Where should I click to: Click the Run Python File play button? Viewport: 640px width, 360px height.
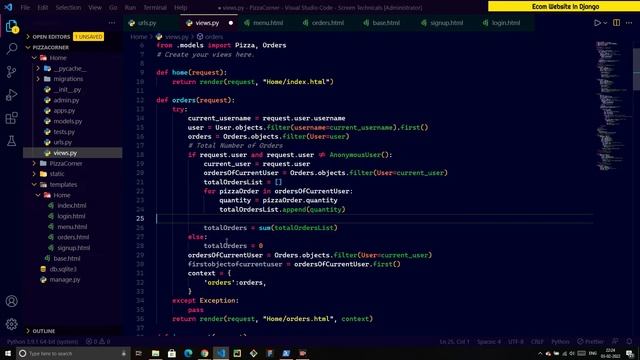[x=597, y=23]
